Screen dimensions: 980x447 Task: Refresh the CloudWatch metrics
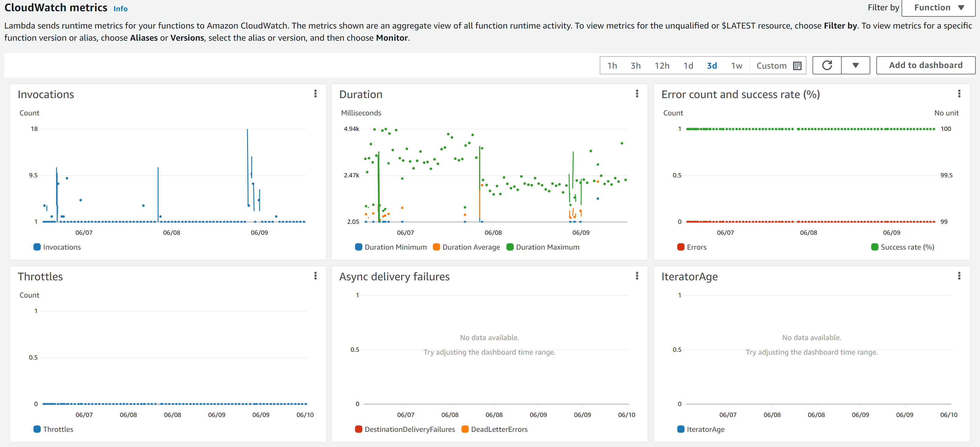coord(827,65)
